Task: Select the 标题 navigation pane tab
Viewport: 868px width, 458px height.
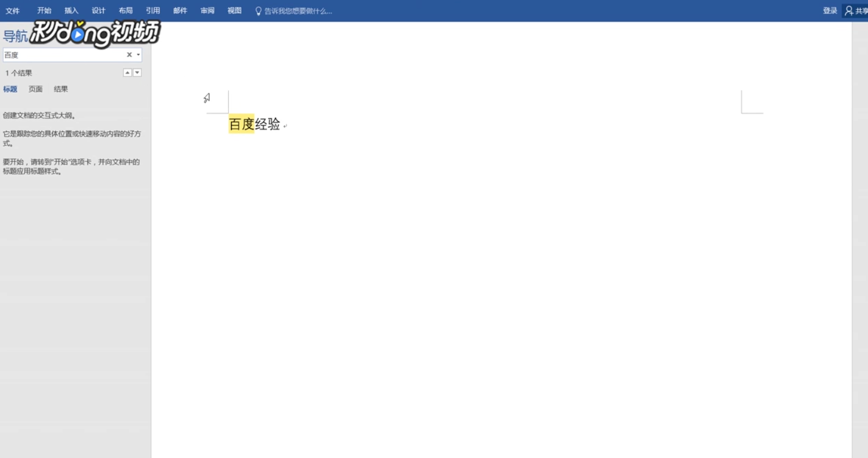Action: [x=10, y=89]
